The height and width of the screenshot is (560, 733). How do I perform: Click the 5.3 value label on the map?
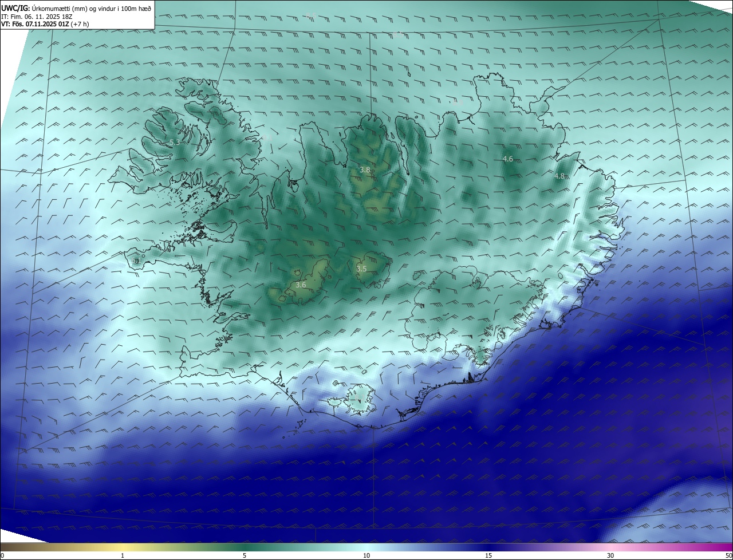pos(175,142)
